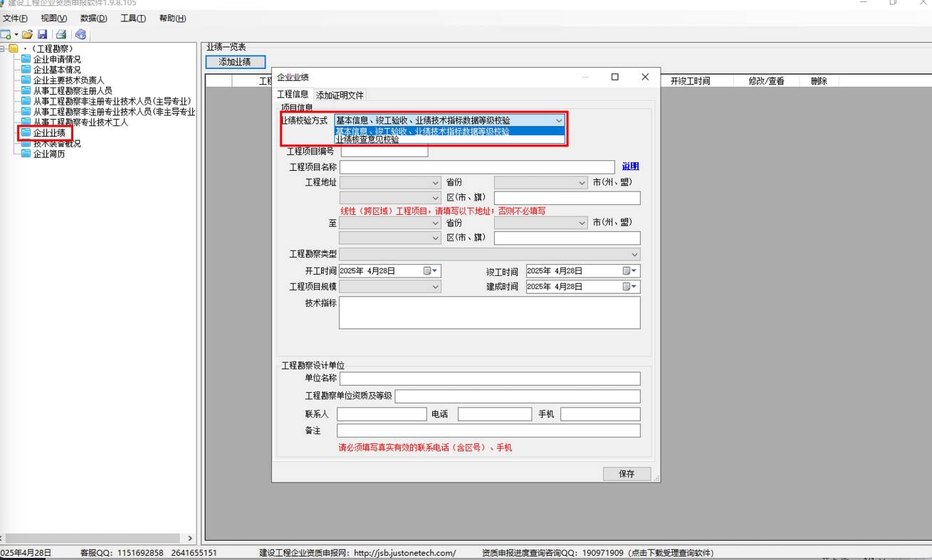Open the calendar picker for 建成时间

coord(631,287)
